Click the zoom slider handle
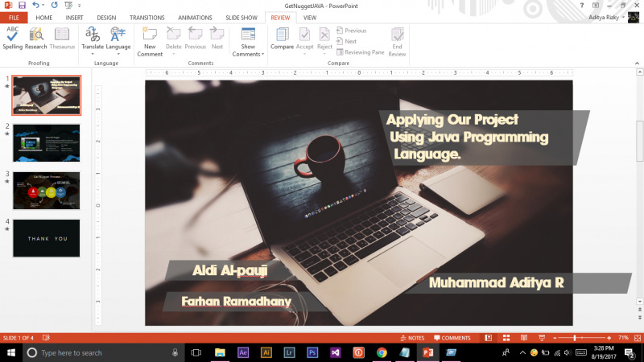 [x=574, y=338]
